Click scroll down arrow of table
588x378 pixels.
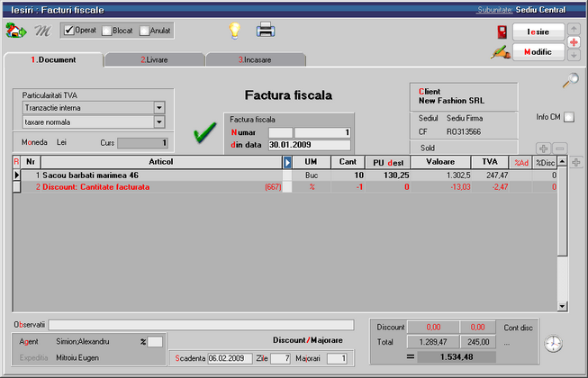[x=562, y=306]
